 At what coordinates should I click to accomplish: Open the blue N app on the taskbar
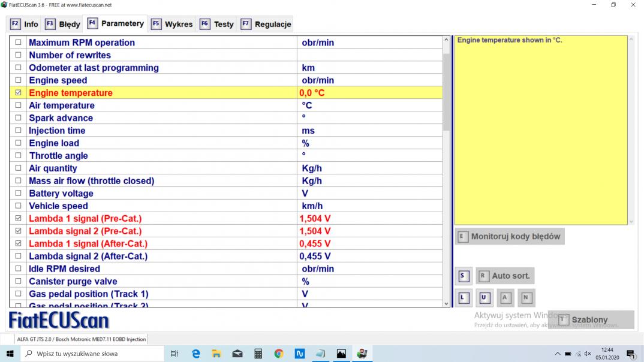pos(300,354)
